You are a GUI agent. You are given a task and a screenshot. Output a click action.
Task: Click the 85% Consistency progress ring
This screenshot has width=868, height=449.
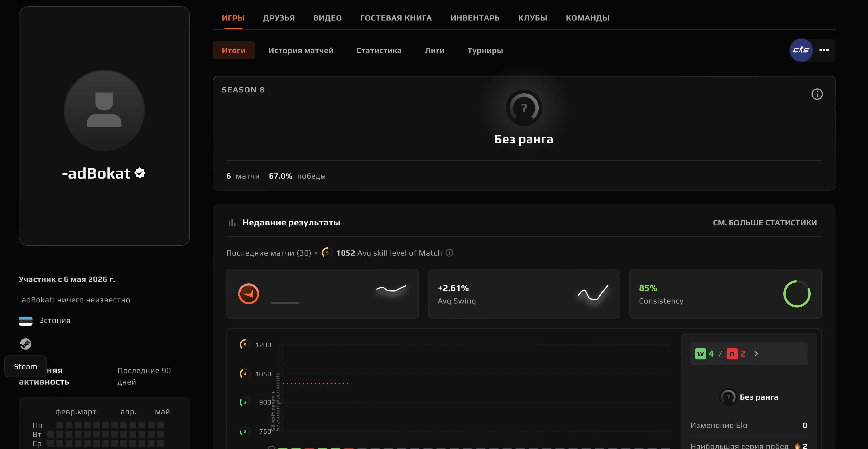point(796,294)
